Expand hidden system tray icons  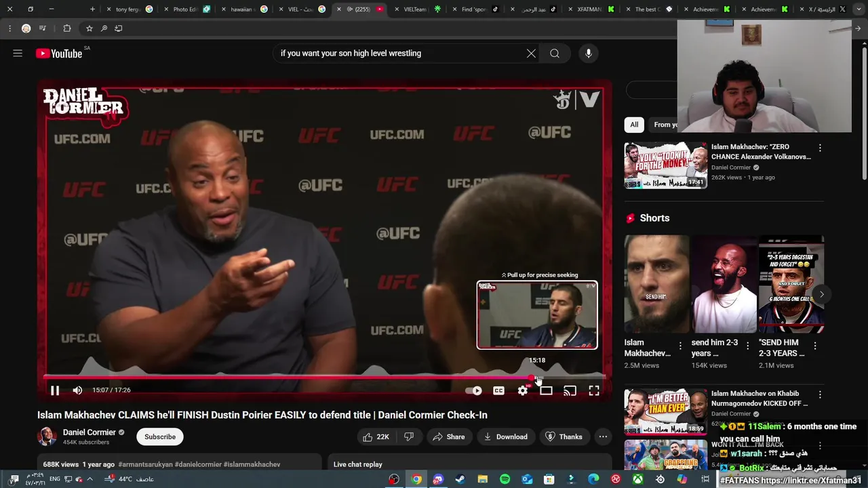click(x=90, y=479)
